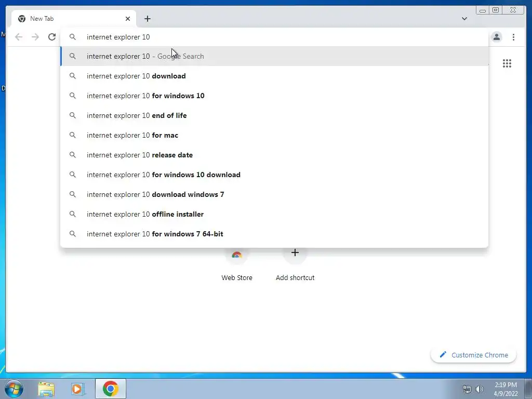Choose 'internet explorer 10 download' suggestion

(x=274, y=76)
